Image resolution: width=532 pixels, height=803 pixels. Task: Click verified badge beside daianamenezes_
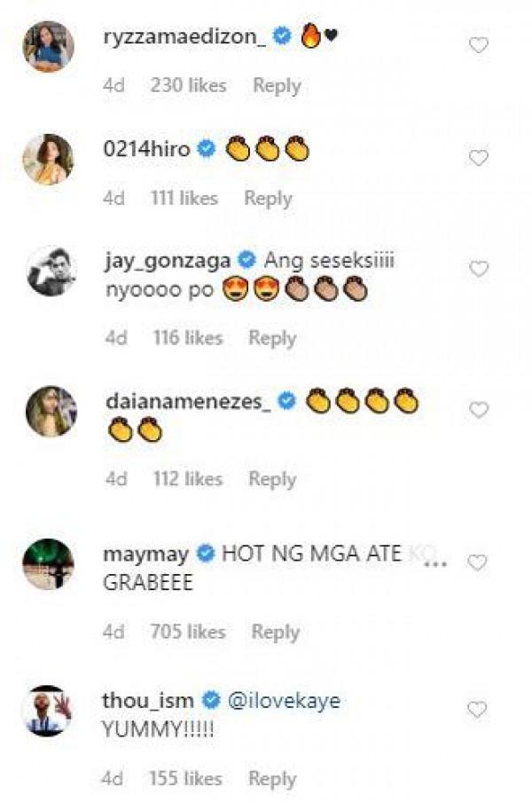(x=286, y=402)
